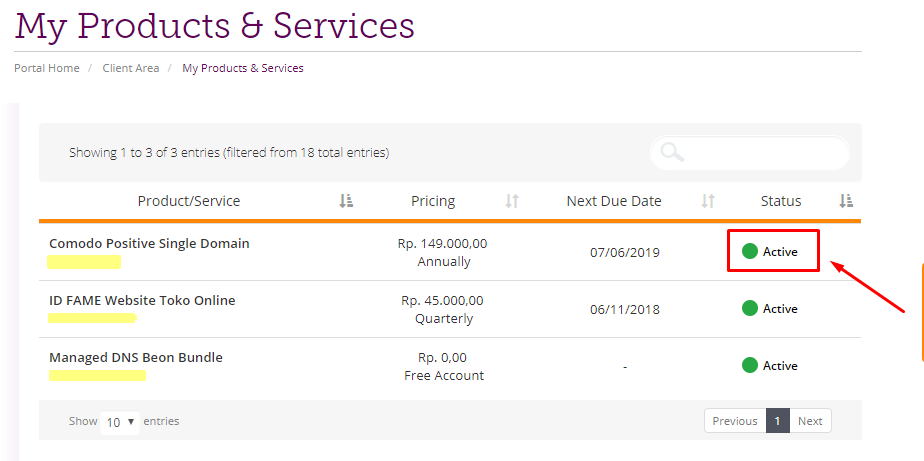Go to Portal Home breadcrumb
The image size is (924, 461).
pos(47,68)
